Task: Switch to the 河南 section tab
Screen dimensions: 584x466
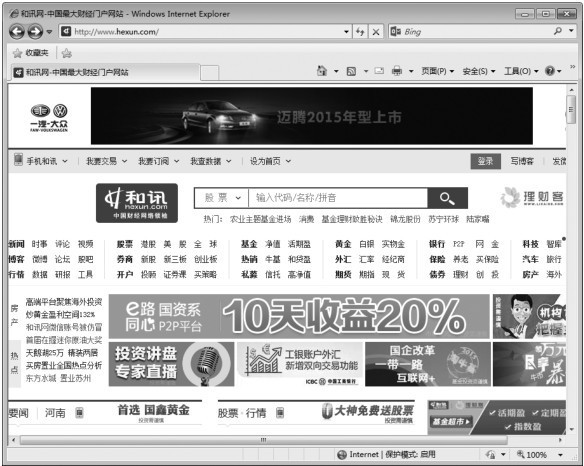Action: click(x=55, y=413)
